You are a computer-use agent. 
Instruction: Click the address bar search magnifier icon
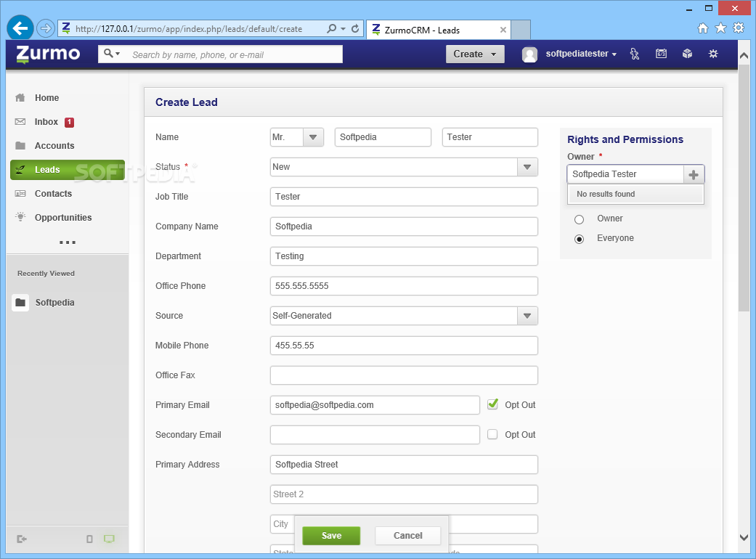(x=332, y=28)
